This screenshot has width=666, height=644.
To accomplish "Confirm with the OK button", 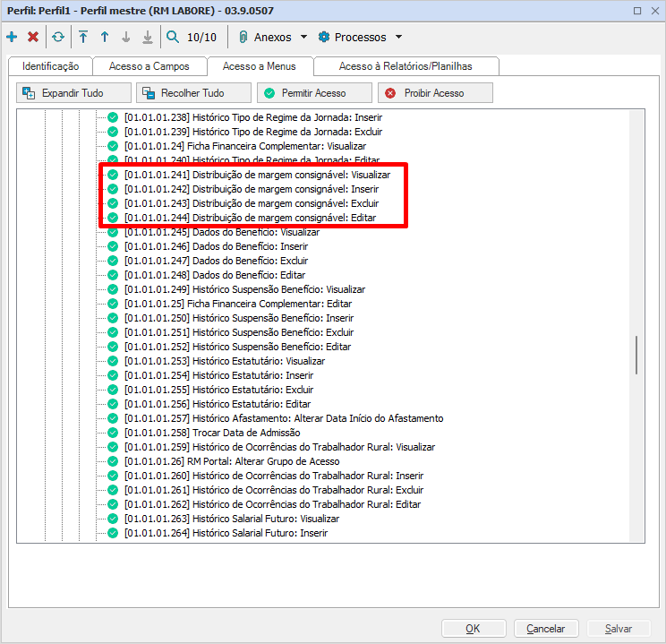I will [x=474, y=628].
